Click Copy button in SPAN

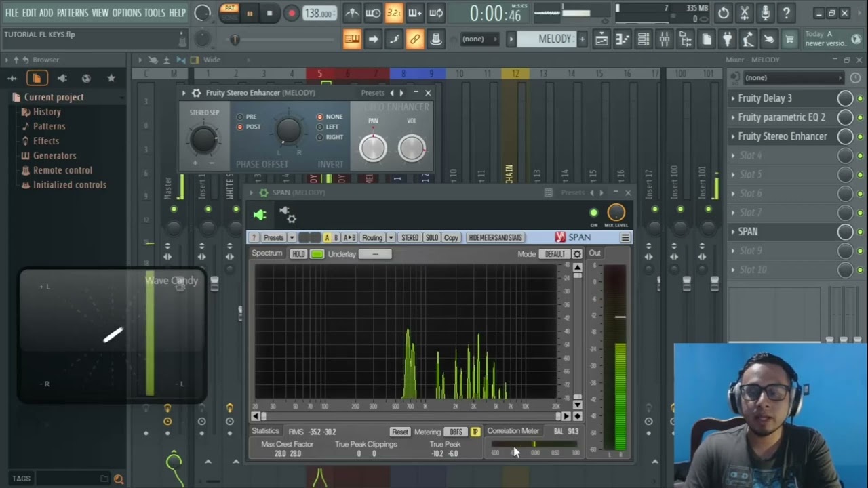pos(451,238)
